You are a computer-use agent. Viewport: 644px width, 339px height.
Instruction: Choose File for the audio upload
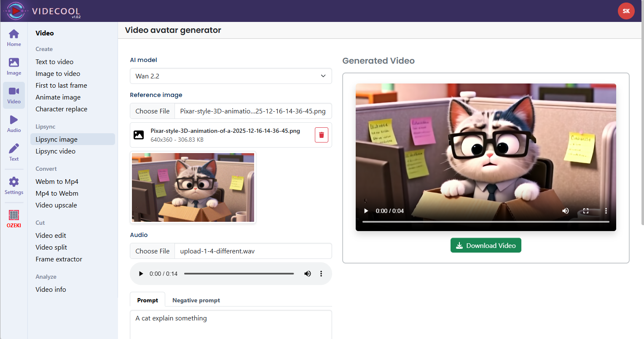[153, 251]
